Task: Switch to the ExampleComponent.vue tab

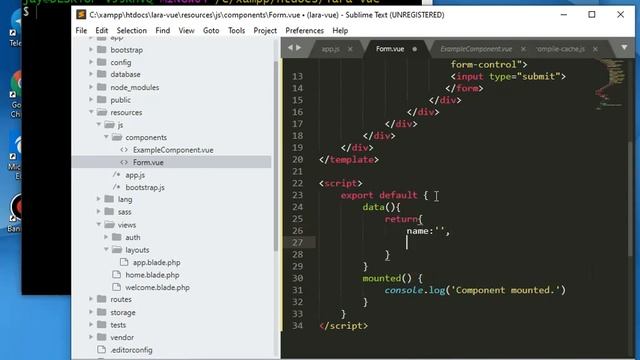Action: point(476,49)
